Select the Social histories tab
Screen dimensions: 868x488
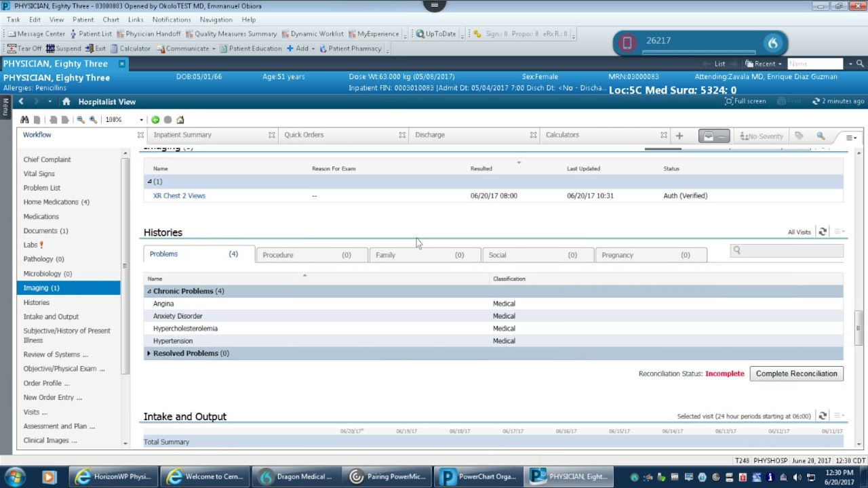point(538,255)
